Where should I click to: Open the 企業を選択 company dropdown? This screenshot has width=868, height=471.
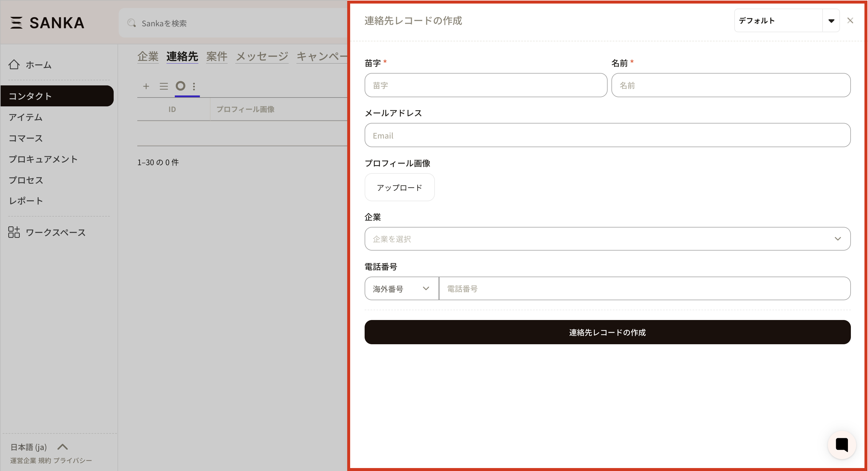[x=607, y=239]
